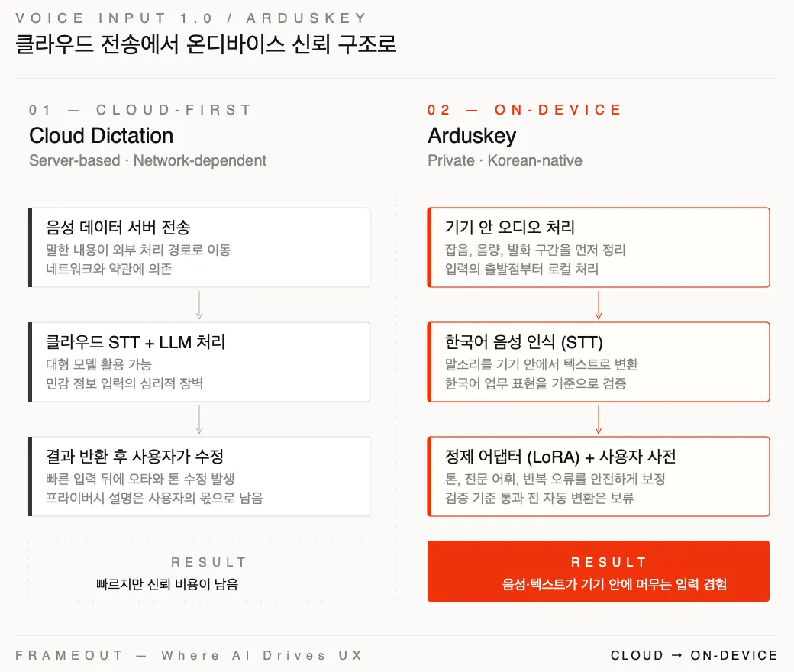The height and width of the screenshot is (672, 794).
Task: Select the '클라우드 STT + LLM 처리' card title
Action: click(x=135, y=342)
